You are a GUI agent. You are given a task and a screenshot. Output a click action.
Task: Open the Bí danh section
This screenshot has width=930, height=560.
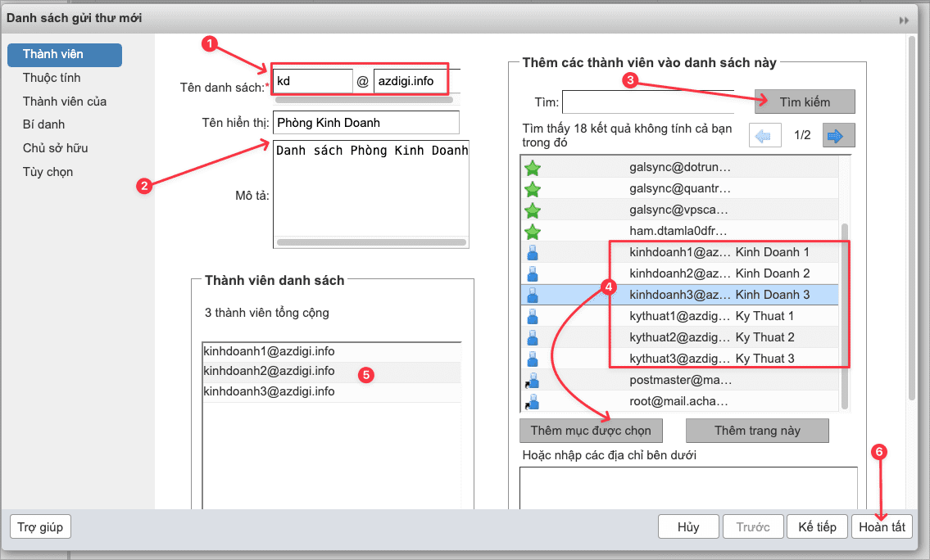[44, 124]
